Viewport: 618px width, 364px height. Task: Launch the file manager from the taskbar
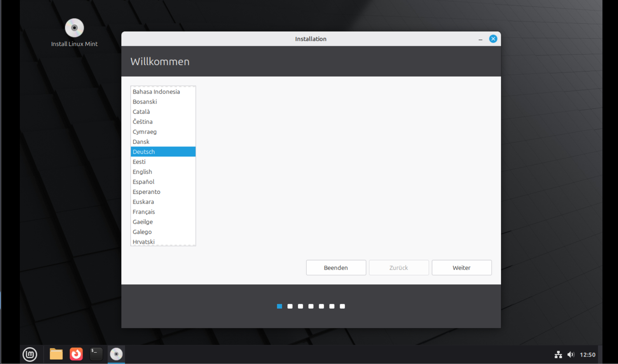pyautogui.click(x=56, y=354)
